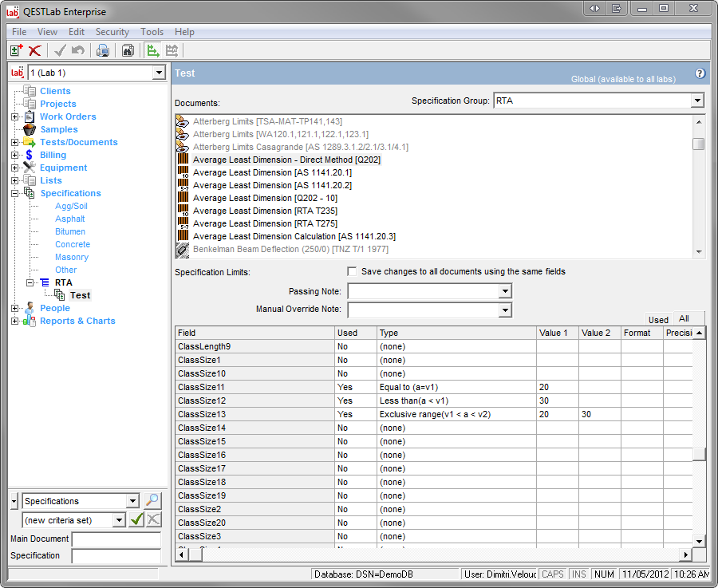The height and width of the screenshot is (588, 718).
Task: Select the Asphalt specification category
Action: click(x=69, y=219)
